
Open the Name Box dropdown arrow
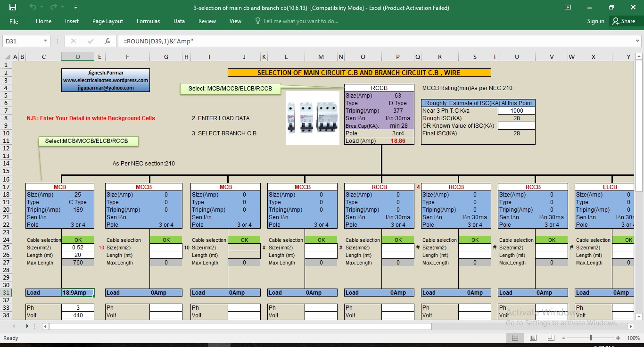(x=45, y=41)
